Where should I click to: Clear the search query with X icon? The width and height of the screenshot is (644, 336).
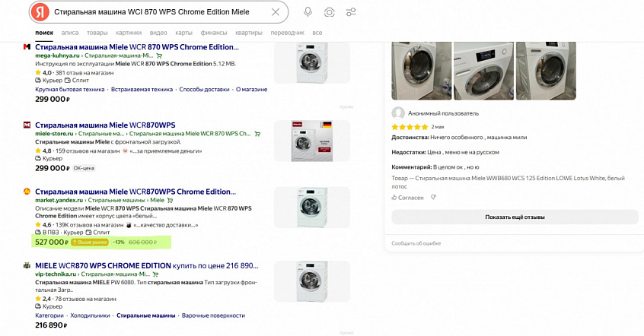276,12
